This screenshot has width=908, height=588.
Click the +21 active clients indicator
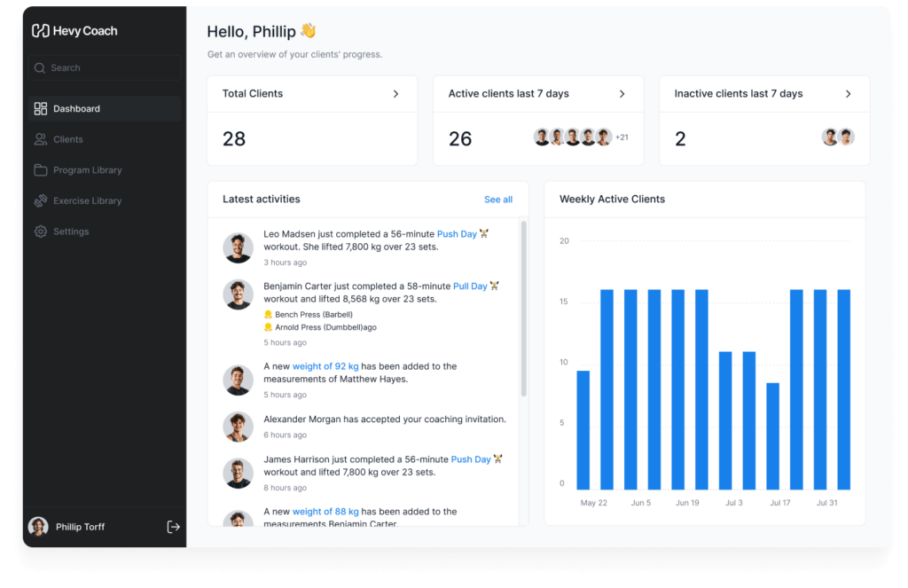click(x=622, y=137)
